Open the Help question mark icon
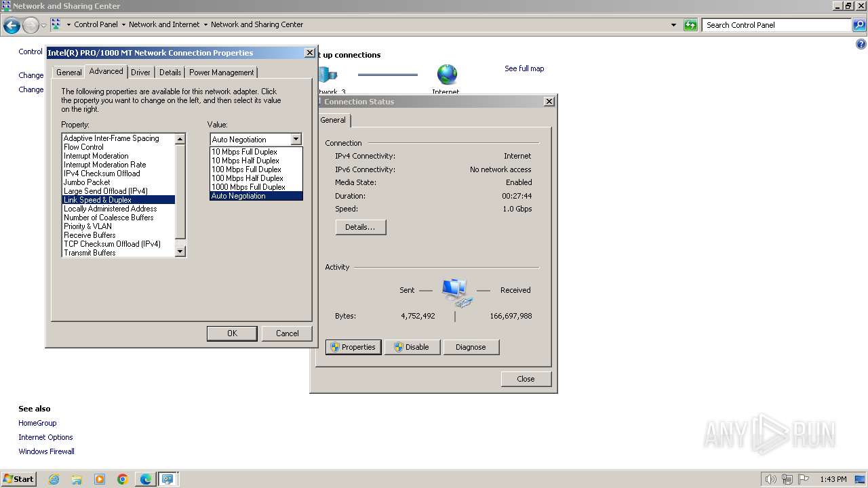Image resolution: width=868 pixels, height=488 pixels. [x=861, y=45]
